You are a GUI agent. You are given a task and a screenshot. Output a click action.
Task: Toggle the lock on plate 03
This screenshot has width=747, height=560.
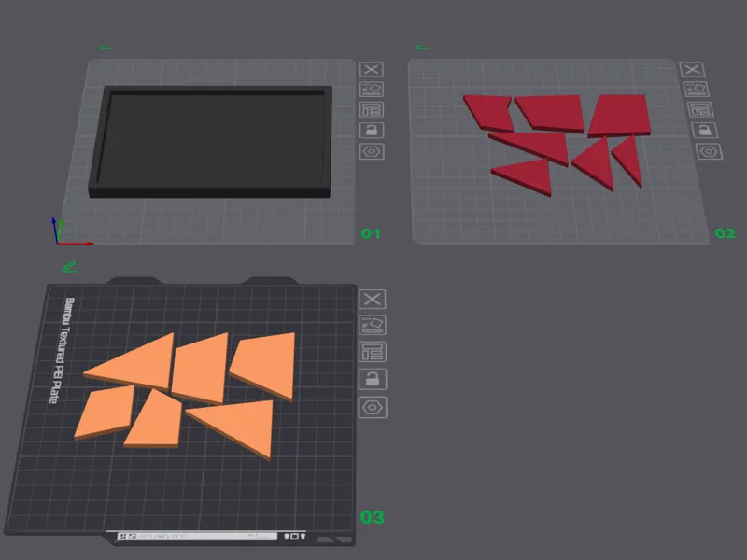(x=373, y=379)
